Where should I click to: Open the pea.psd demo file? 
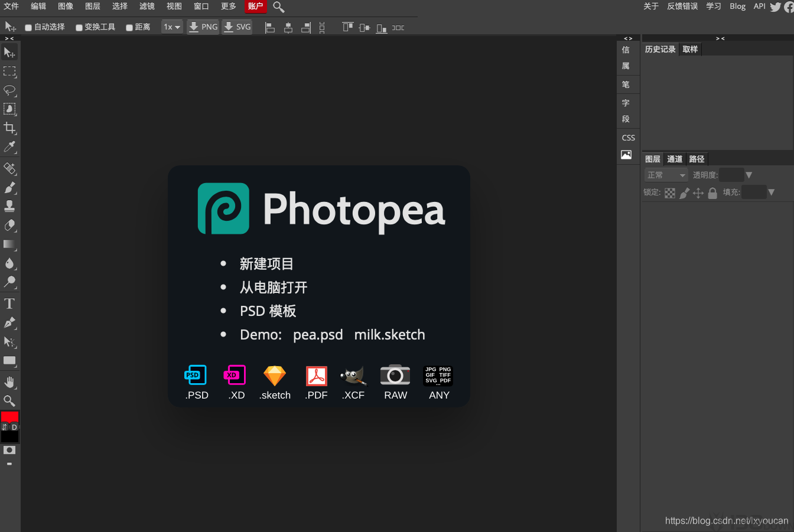(x=318, y=335)
